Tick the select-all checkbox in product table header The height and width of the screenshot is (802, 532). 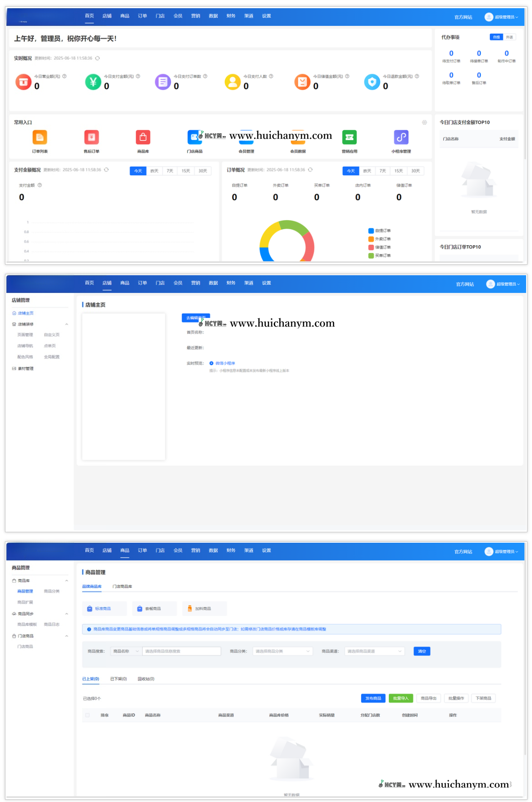click(87, 715)
